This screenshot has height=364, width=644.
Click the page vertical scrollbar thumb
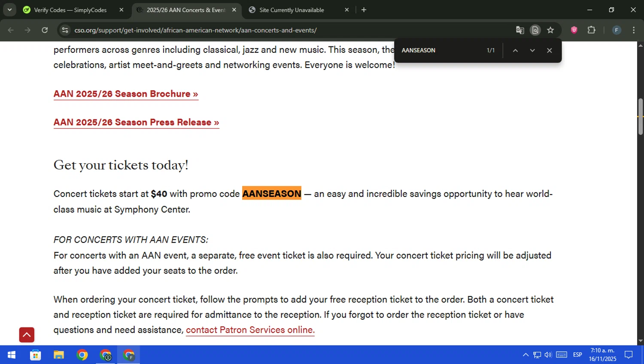641,116
